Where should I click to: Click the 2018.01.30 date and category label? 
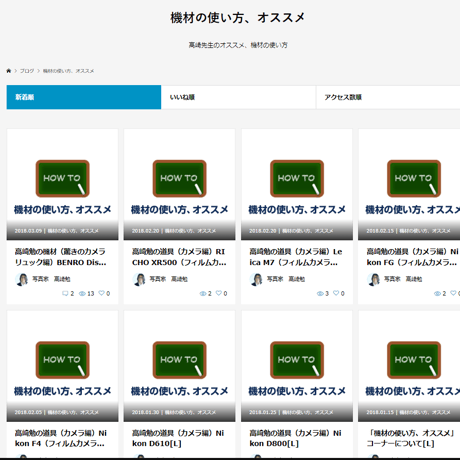pyautogui.click(x=174, y=412)
